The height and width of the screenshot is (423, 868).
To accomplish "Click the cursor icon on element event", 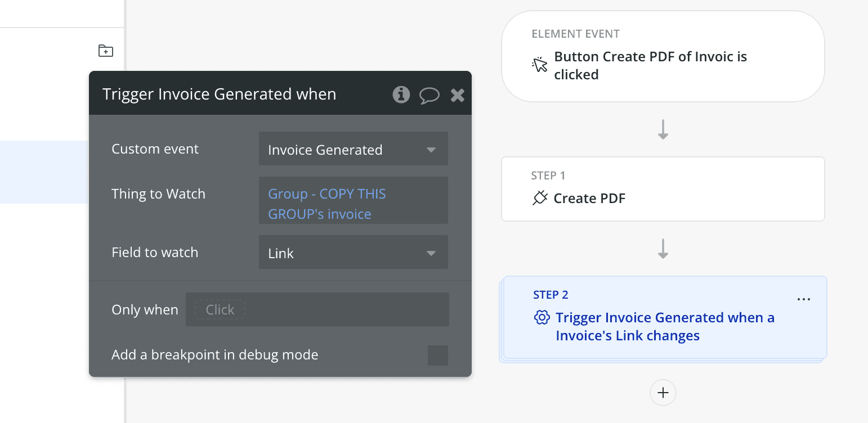I will 540,65.
